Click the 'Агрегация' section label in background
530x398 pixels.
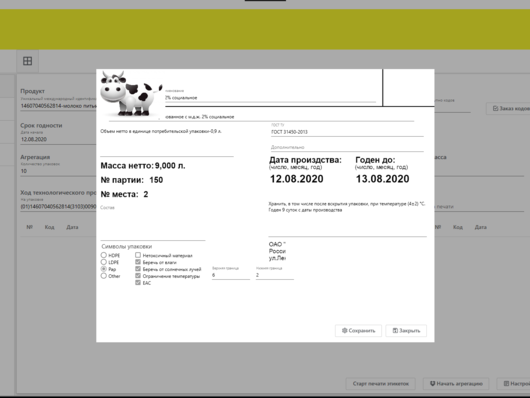pos(35,157)
